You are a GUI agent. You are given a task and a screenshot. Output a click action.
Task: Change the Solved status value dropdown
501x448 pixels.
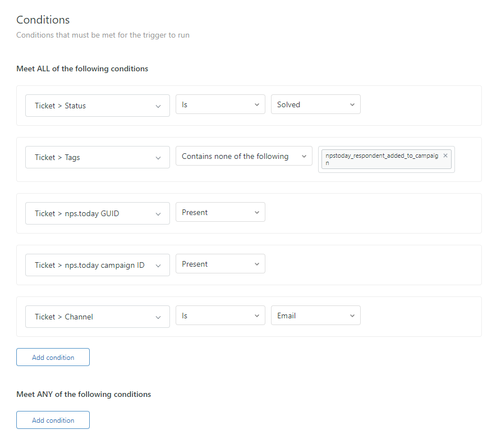(315, 104)
